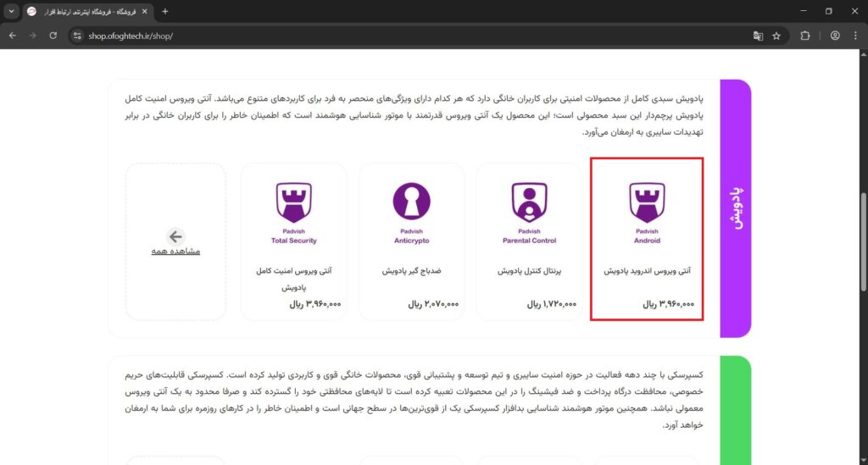This screenshot has height=465, width=868.
Task: Open the Chrome three-dot menu
Action: pos(855,36)
